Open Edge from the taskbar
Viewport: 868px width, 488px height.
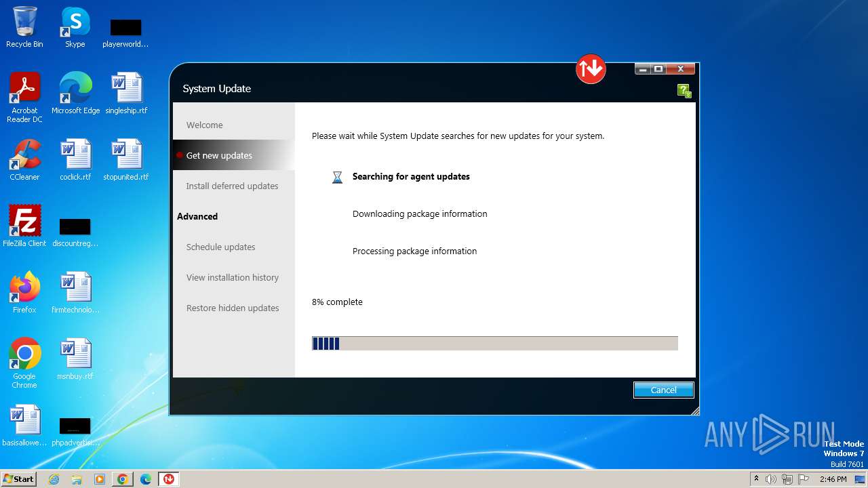146,479
